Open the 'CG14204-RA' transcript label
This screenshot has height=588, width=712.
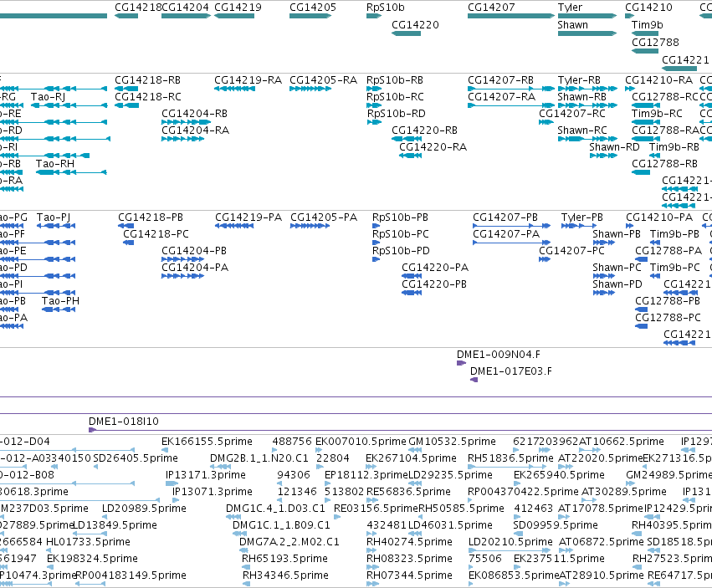pyautogui.click(x=195, y=130)
